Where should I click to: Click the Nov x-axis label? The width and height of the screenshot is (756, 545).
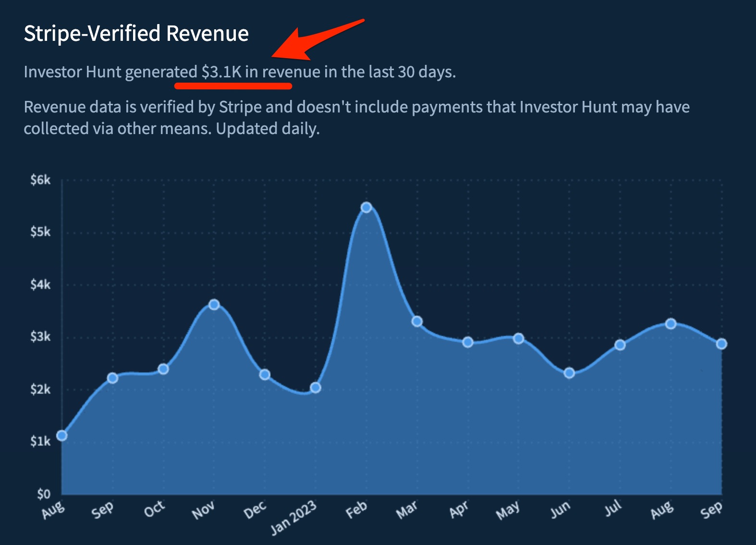point(203,510)
